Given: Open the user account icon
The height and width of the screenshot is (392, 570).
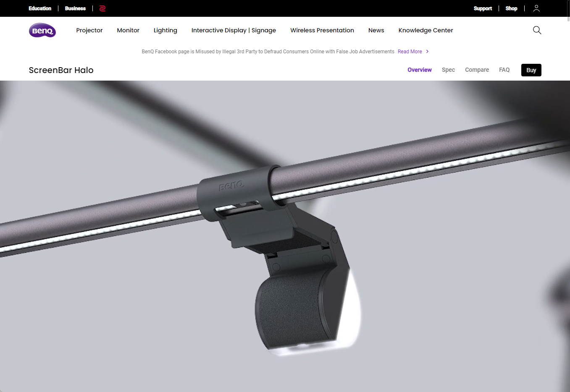Looking at the screenshot, I should tap(536, 8).
